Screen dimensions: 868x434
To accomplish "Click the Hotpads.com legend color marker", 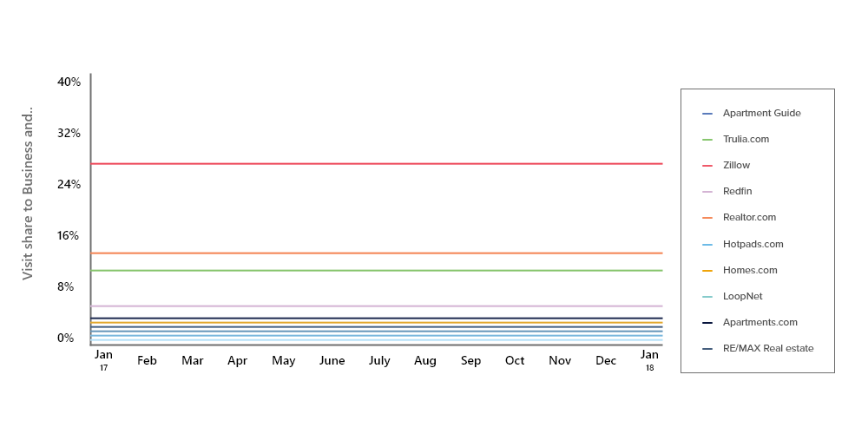I will (707, 245).
